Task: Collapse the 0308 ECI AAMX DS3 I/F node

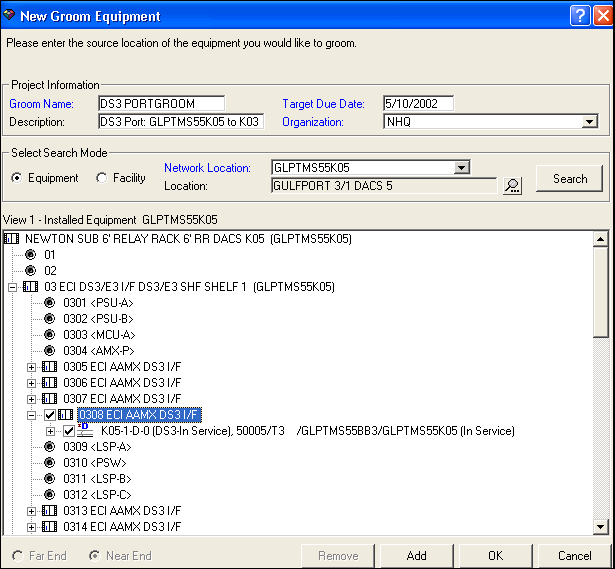Action: click(31, 415)
